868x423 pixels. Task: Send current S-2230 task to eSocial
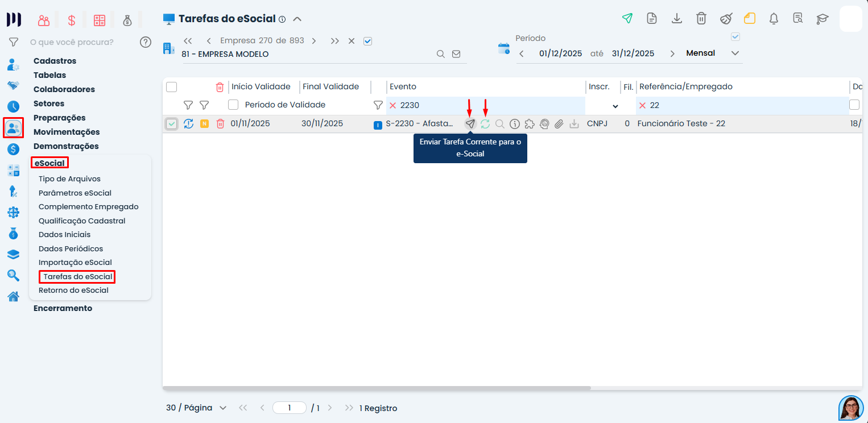(x=470, y=123)
